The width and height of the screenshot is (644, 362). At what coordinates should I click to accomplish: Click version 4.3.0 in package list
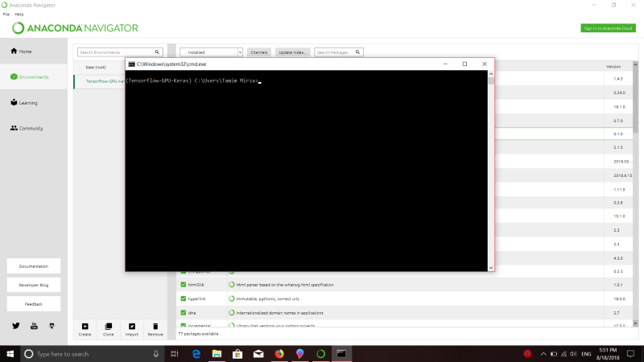618,258
